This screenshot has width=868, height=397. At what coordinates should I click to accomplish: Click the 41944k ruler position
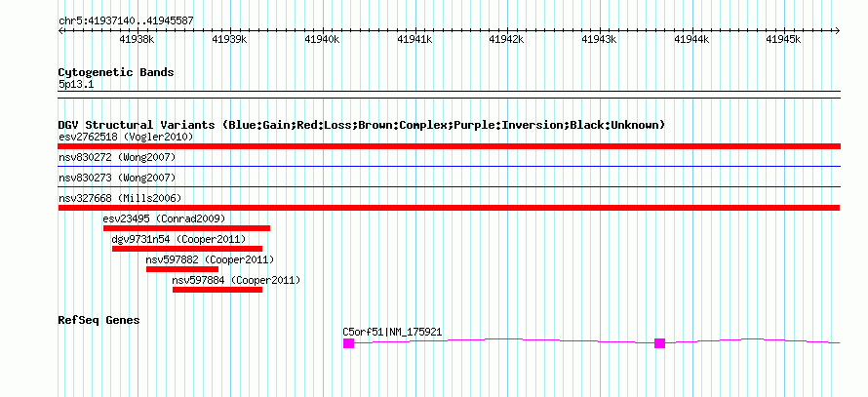(691, 40)
